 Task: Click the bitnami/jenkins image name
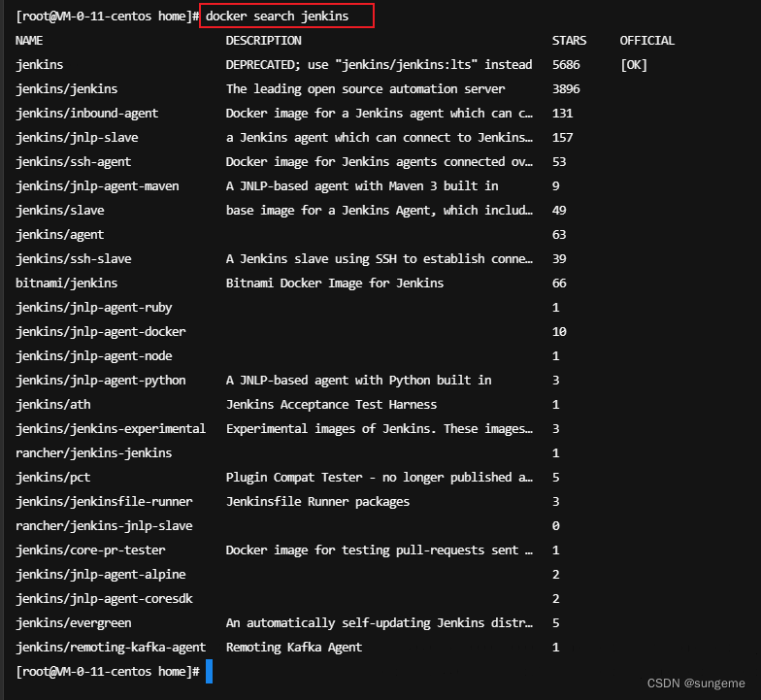(x=67, y=283)
